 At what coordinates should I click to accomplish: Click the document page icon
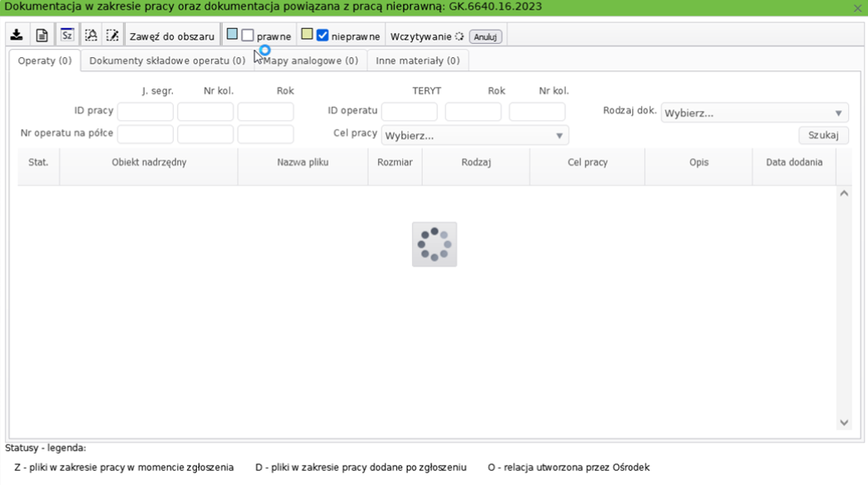41,36
